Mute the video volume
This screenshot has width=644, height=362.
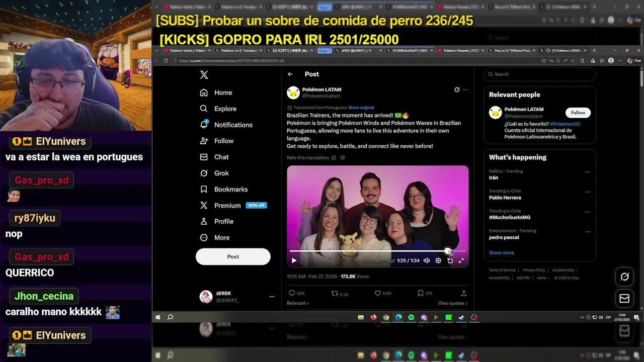click(427, 260)
